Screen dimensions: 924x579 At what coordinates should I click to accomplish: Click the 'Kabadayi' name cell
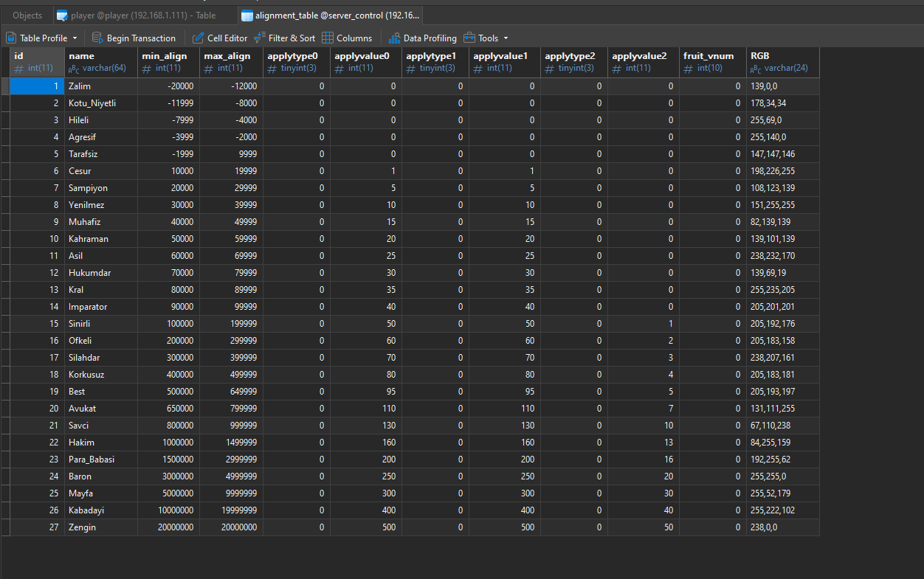(101, 510)
